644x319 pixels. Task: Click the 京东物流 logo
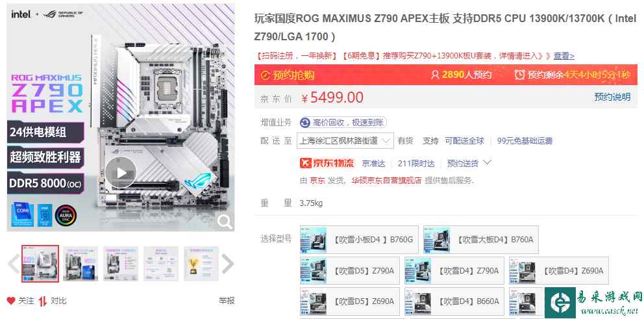tap(327, 163)
